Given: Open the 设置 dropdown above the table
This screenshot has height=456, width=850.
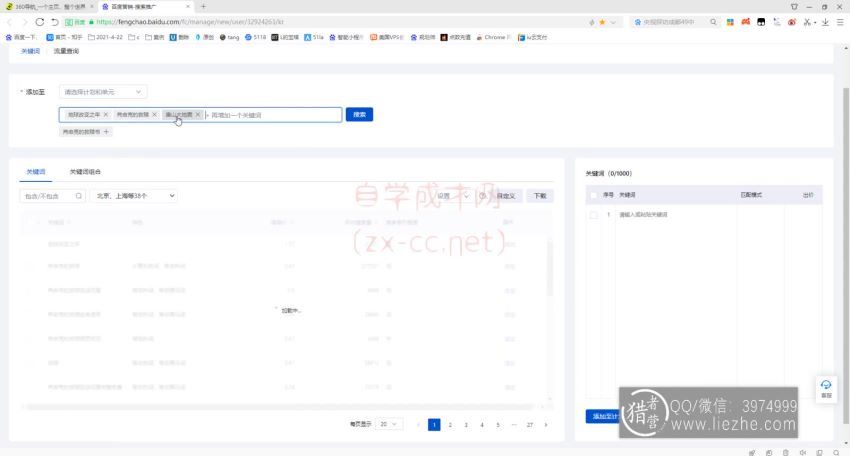Looking at the screenshot, I should coord(451,196).
